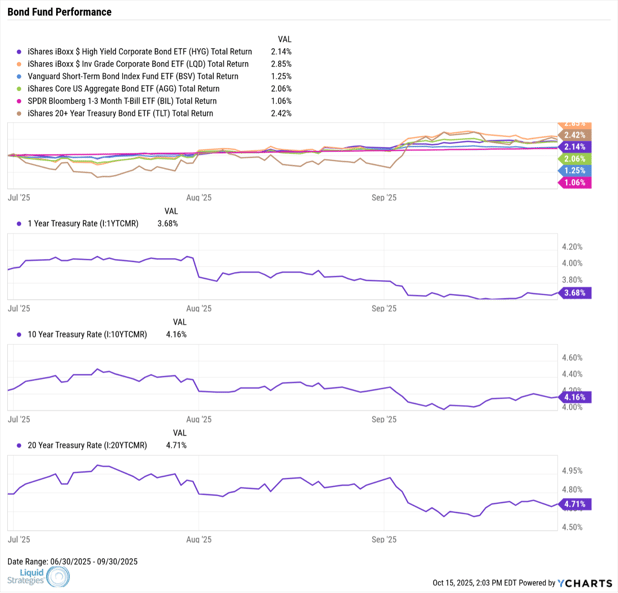Image resolution: width=618 pixels, height=593 pixels.
Task: Click the 4.16% end-value flag
Action: tap(574, 397)
